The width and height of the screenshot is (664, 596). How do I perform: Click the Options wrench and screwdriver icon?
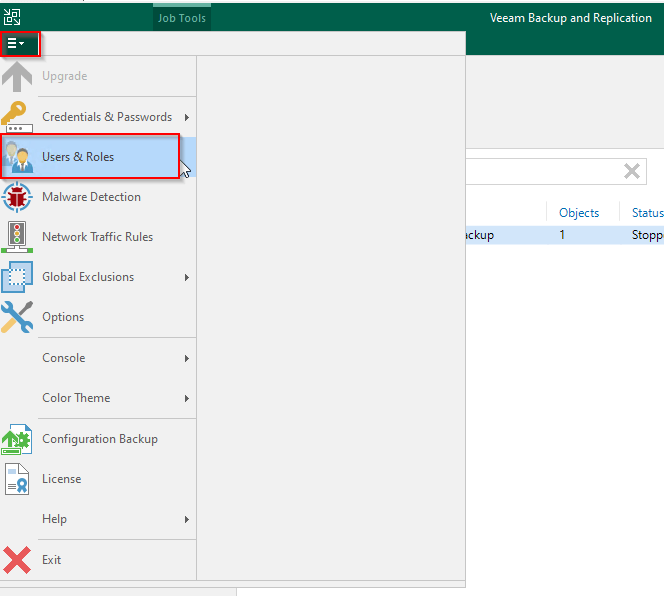tap(17, 317)
